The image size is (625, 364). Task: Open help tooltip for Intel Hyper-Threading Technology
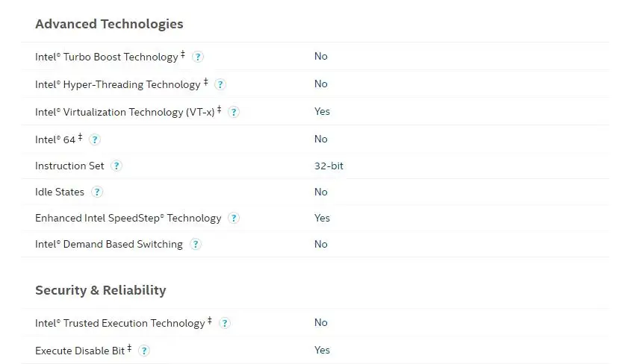[220, 84]
